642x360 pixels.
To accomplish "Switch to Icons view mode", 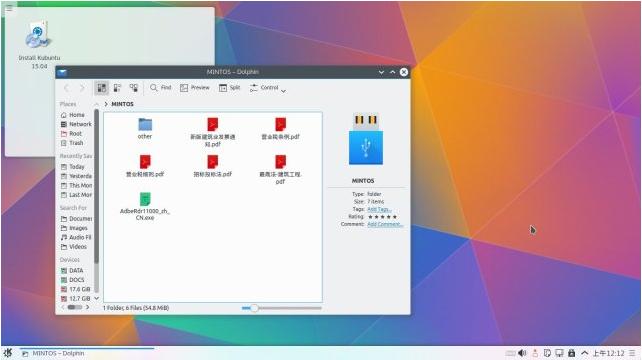I will pyautogui.click(x=102, y=88).
